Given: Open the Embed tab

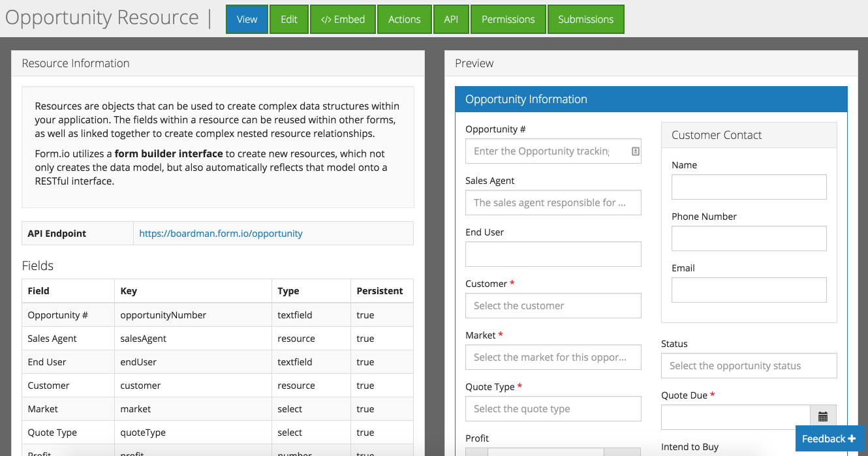Looking at the screenshot, I should (x=343, y=20).
